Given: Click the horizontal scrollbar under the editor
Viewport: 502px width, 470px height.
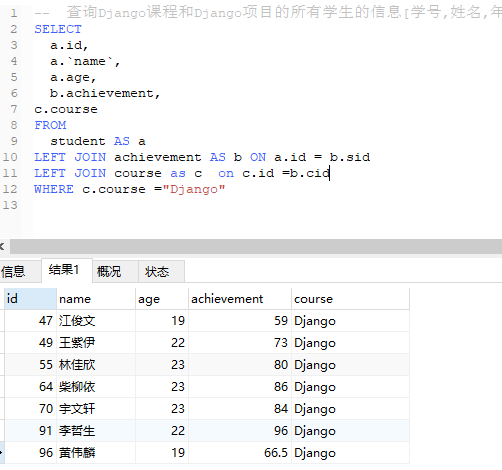Looking at the screenshot, I should tap(256, 247).
